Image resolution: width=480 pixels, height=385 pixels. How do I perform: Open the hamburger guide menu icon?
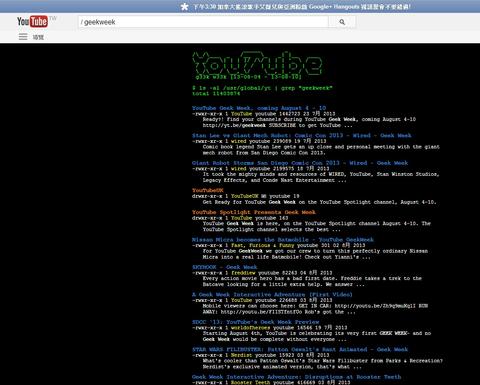[x=23, y=37]
